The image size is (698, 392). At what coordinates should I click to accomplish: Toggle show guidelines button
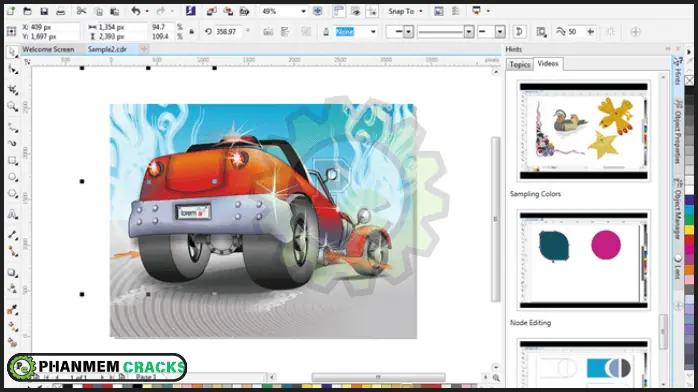tap(372, 11)
